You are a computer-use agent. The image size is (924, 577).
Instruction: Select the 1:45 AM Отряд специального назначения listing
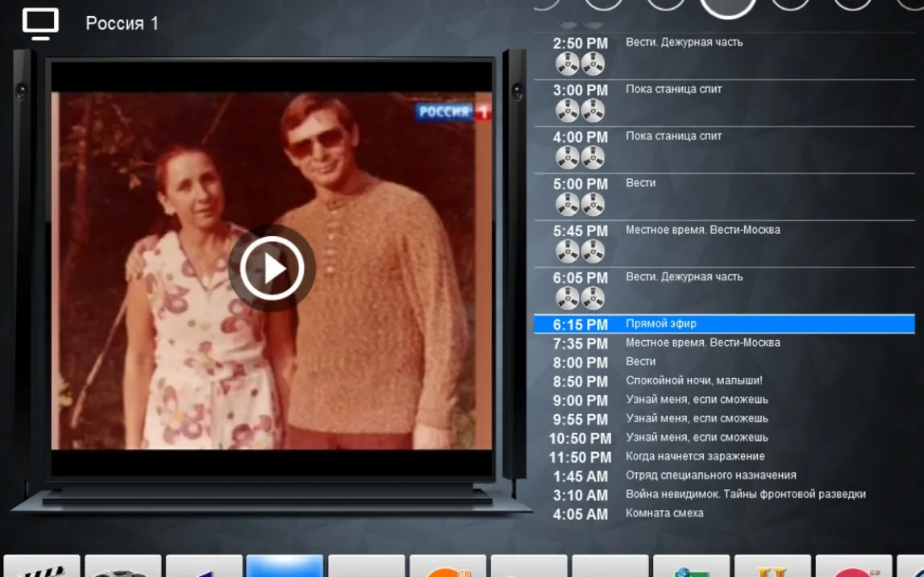pos(710,475)
